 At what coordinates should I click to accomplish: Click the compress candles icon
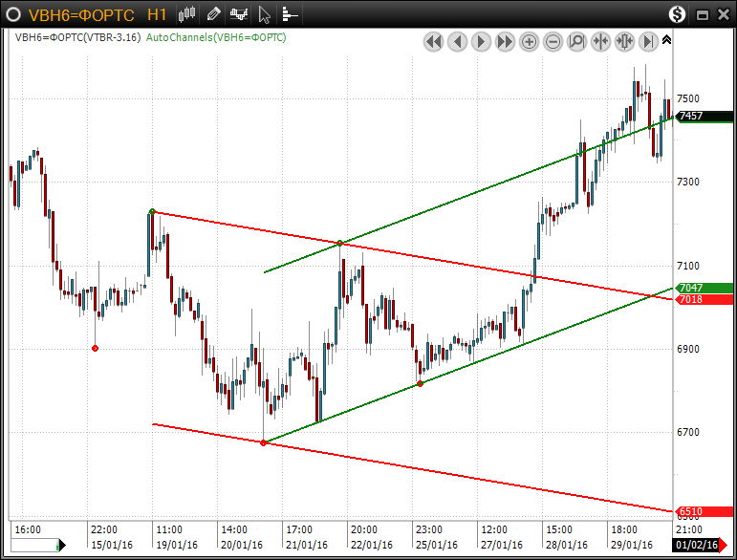[624, 41]
